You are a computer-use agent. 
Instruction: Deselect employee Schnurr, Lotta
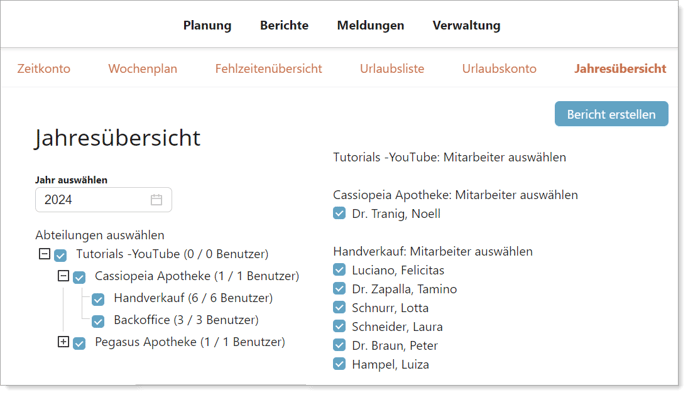(339, 307)
